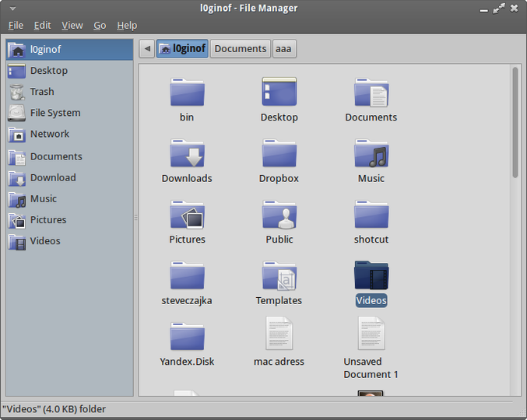Jump to aaa path bar button
This screenshot has width=527, height=420.
[284, 49]
